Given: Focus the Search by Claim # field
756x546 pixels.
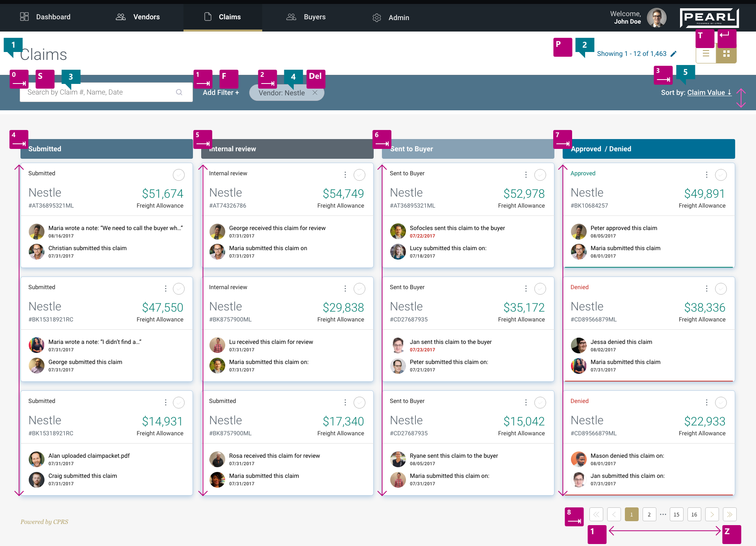Looking at the screenshot, I should (98, 92).
